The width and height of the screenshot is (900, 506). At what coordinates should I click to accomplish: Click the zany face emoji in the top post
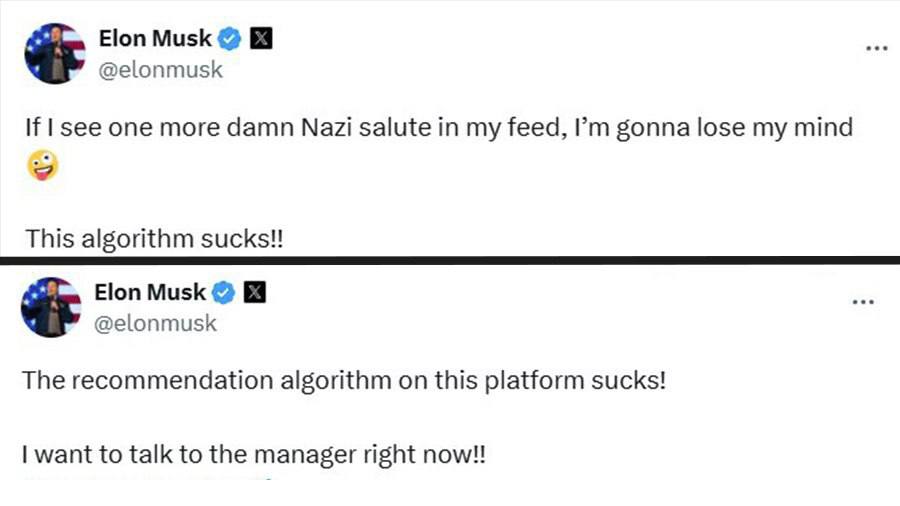point(42,166)
